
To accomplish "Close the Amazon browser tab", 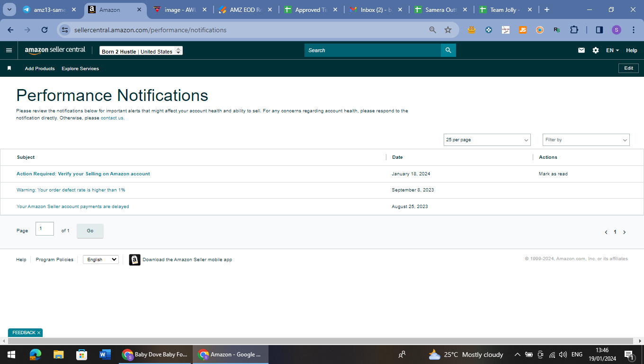I will (139, 9).
